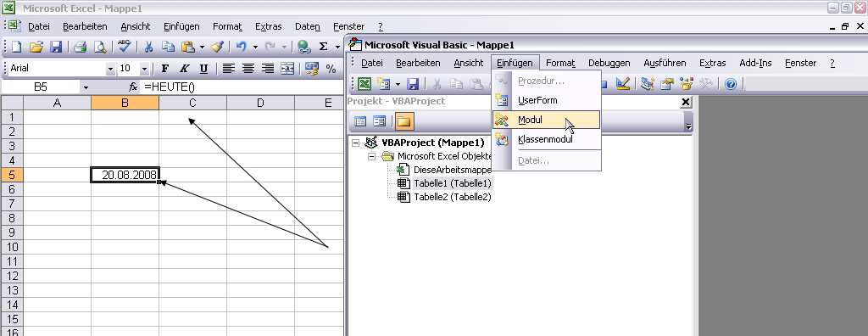Image resolution: width=868 pixels, height=336 pixels.
Task: Open the Project Explorer toolbar icon
Action: point(648,84)
